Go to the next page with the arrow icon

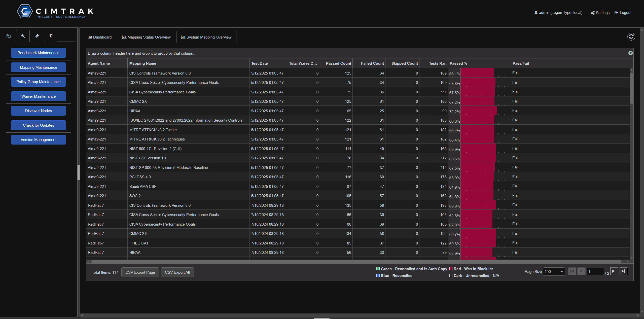pyautogui.click(x=614, y=271)
